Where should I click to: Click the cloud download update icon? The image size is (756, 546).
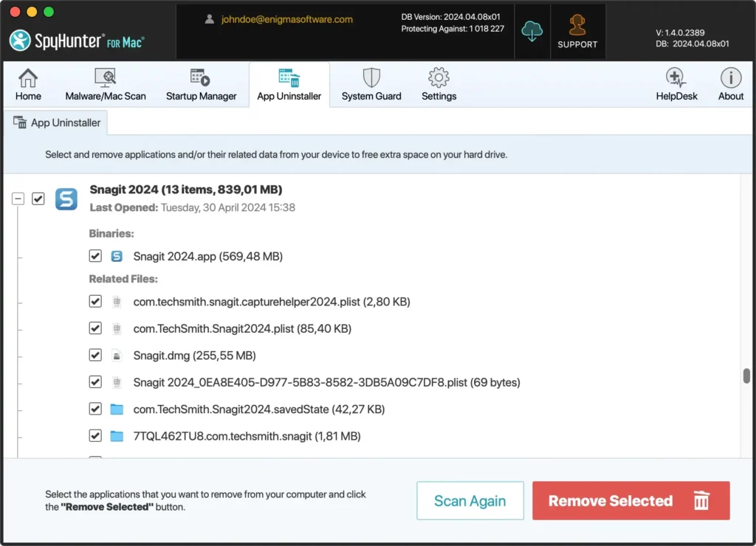[x=532, y=32]
